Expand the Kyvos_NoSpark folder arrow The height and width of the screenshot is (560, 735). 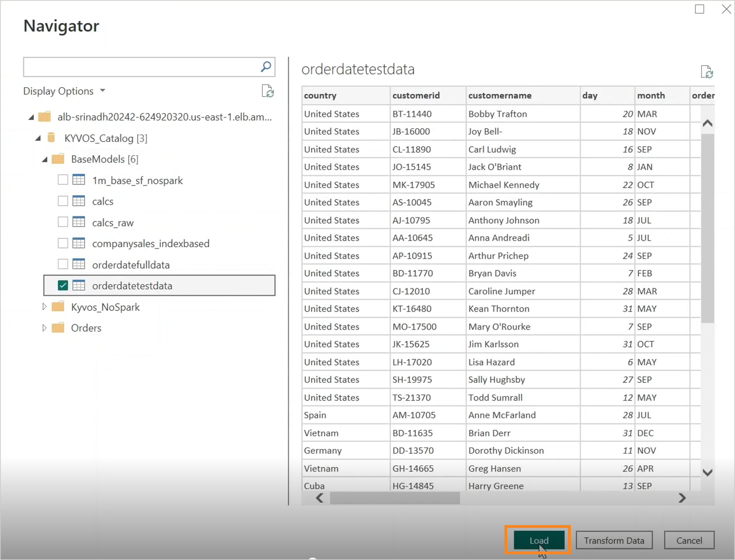point(44,307)
